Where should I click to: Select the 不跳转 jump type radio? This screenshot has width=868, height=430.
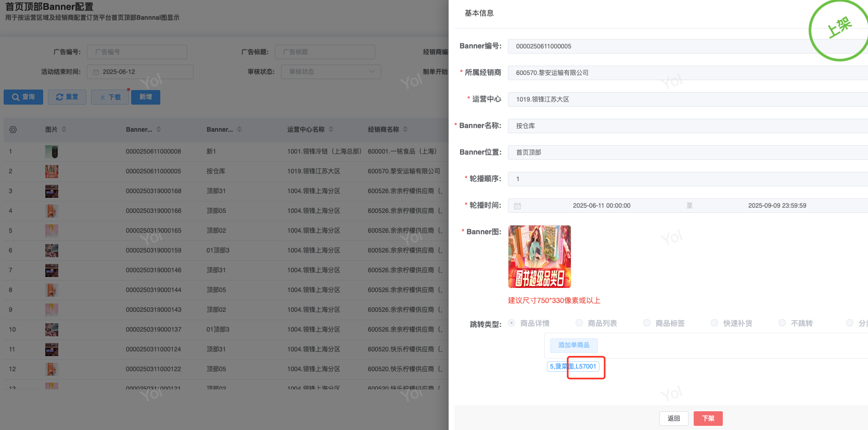click(x=782, y=323)
